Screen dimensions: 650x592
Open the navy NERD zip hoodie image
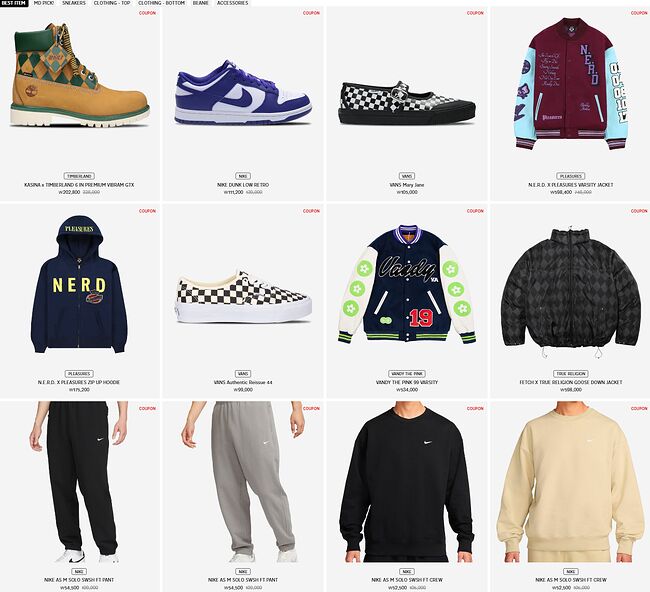79,284
